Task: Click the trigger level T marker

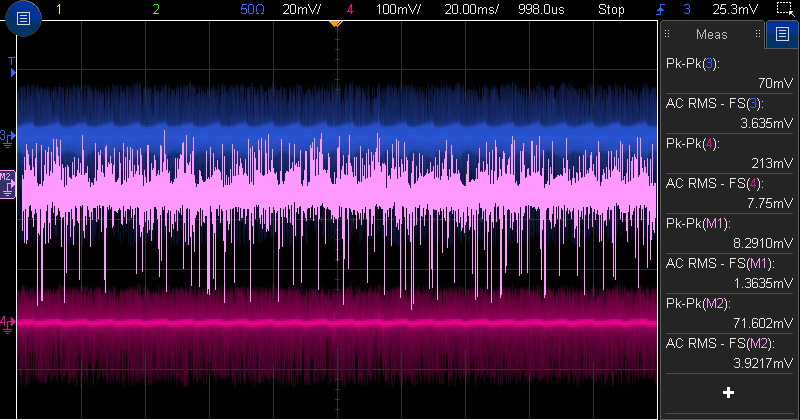Action: [12, 67]
